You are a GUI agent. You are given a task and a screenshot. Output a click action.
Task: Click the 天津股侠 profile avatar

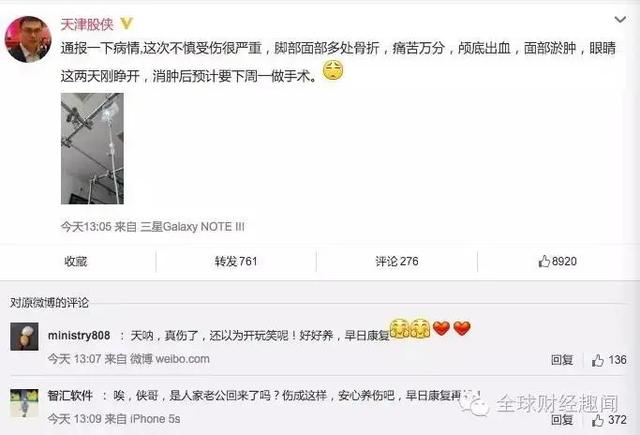click(x=28, y=39)
